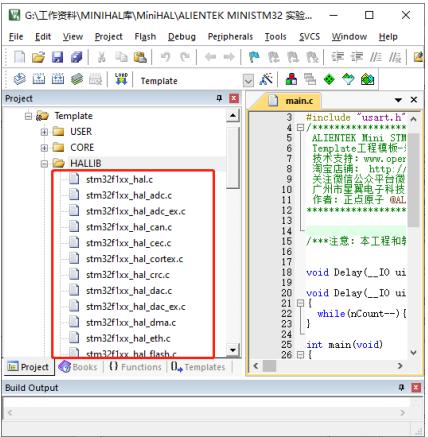Select stm32f1xx_hal_dma.c file
Viewport: 428px width, 437px height.
click(x=131, y=323)
